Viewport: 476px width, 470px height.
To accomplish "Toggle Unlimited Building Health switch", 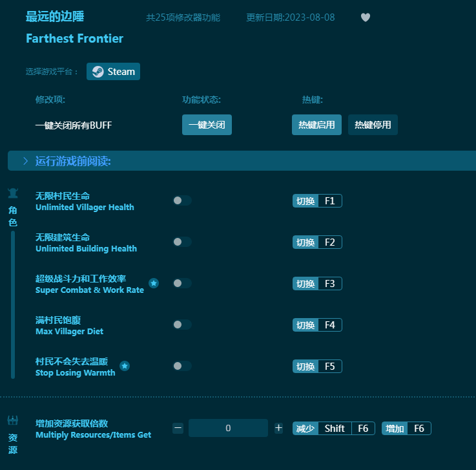I will (182, 242).
